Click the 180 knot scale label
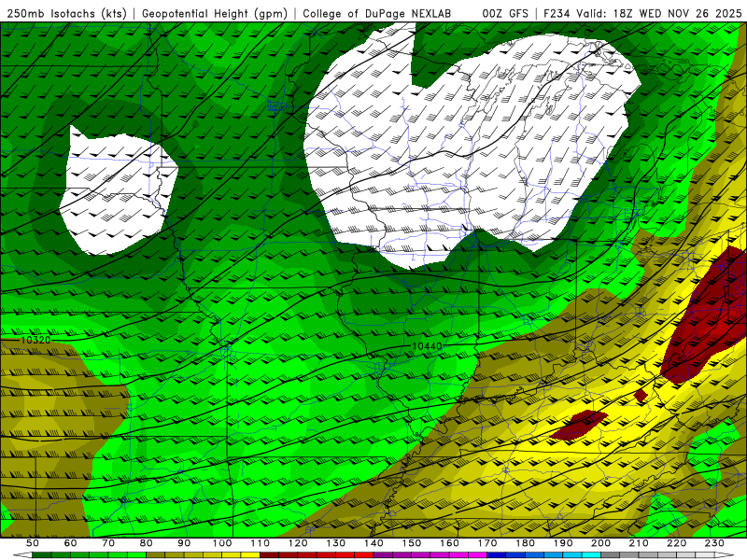Screen dimensions: 747x560 [525, 543]
